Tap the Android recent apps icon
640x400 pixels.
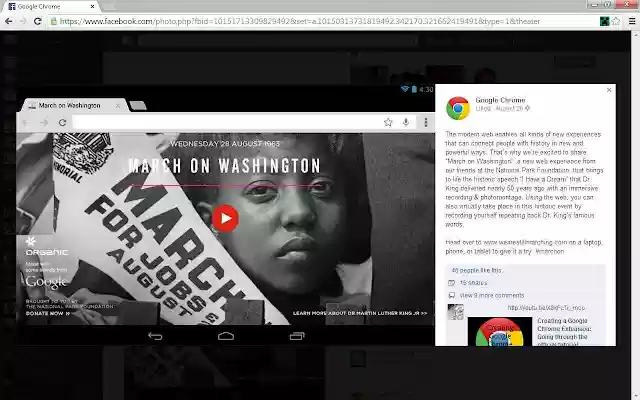coord(297,336)
